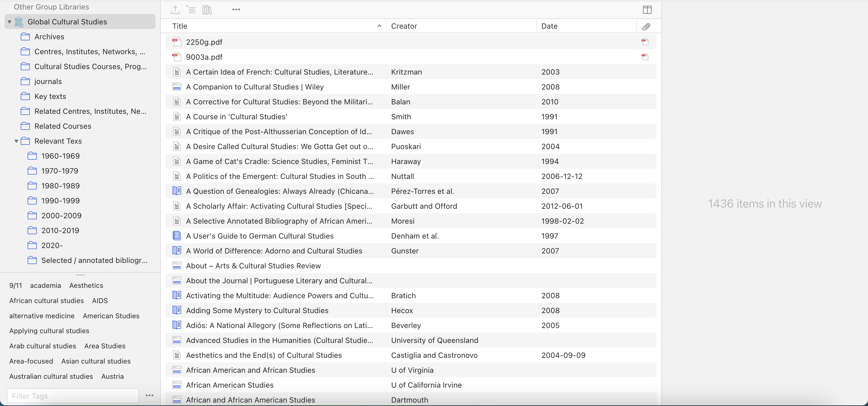Viewport: 868px width, 406px height.
Task: Select the 1990-1999 subfolder
Action: pyautogui.click(x=60, y=201)
